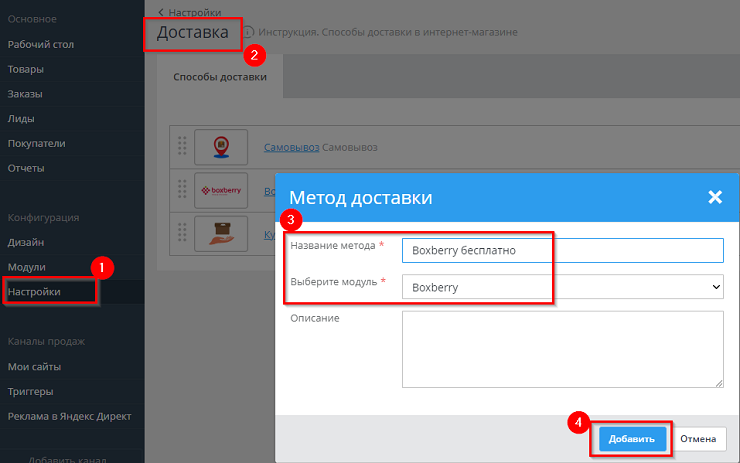740x463 pixels.
Task: Click into Описание text area
Action: coord(563,349)
